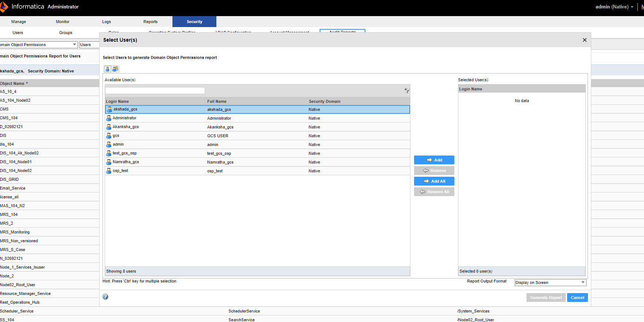Select MRS_Monitoring object in background list

(x=15, y=232)
